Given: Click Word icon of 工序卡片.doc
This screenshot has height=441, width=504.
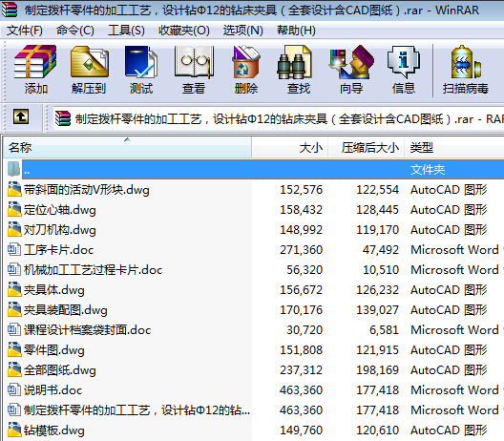Looking at the screenshot, I should (14, 249).
